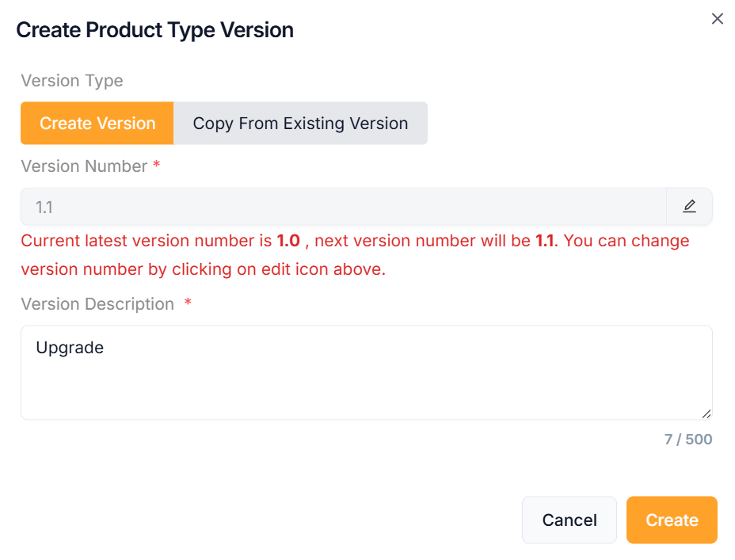Click the red asterisk beside Version Number
Image resolution: width=735 pixels, height=560 pixels.
(157, 166)
